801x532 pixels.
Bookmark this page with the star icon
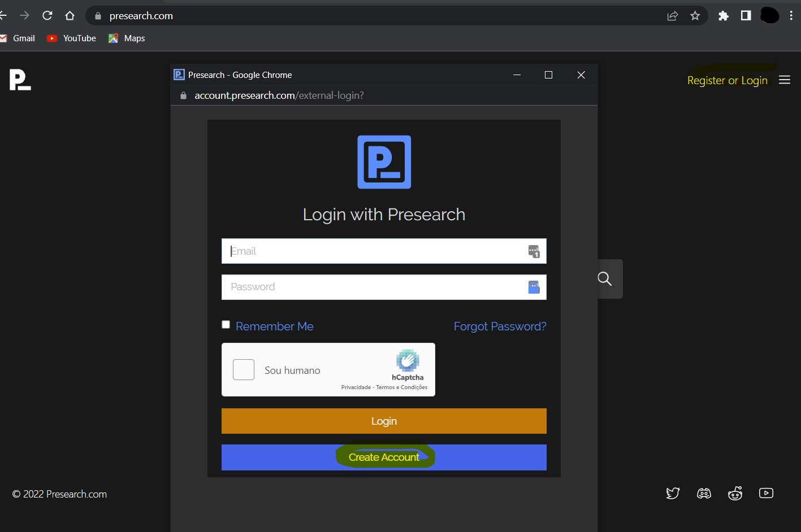[695, 16]
